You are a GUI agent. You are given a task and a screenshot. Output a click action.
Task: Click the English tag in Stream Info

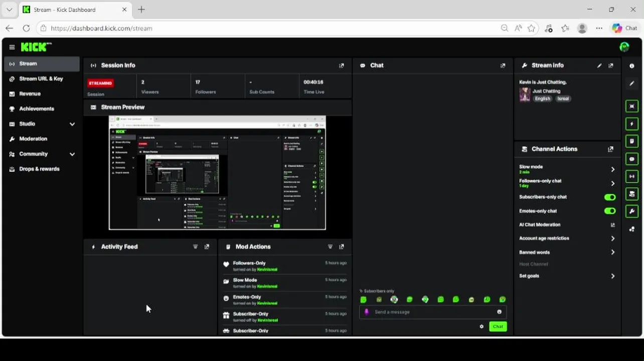click(542, 99)
